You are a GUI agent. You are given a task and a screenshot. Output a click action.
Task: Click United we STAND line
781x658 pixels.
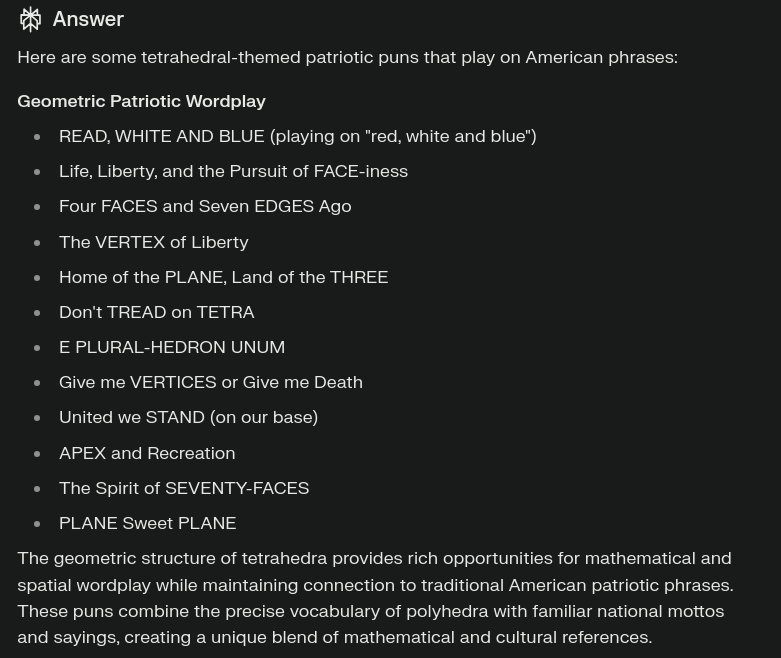(188, 417)
